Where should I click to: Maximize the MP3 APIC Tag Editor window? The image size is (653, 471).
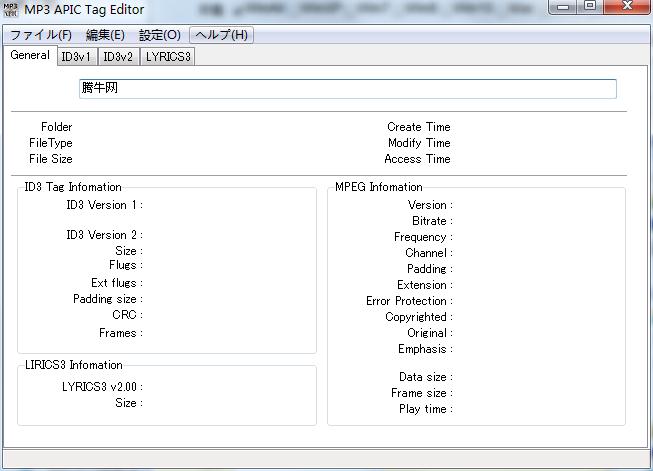click(x=590, y=6)
